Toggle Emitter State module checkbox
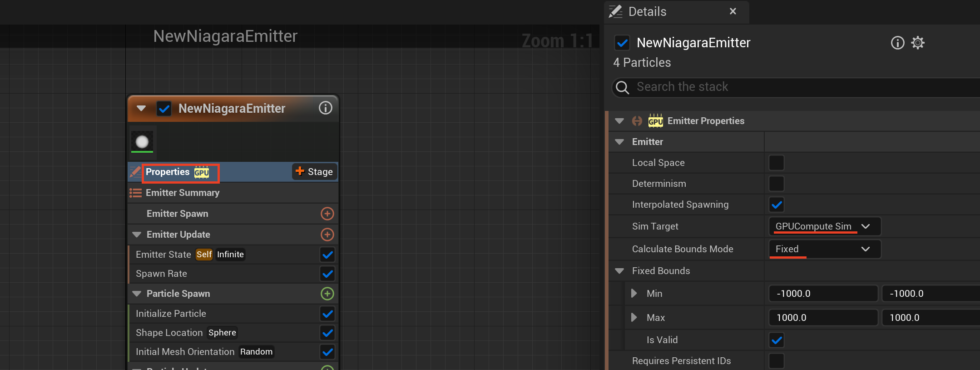980x370 pixels. (x=327, y=255)
